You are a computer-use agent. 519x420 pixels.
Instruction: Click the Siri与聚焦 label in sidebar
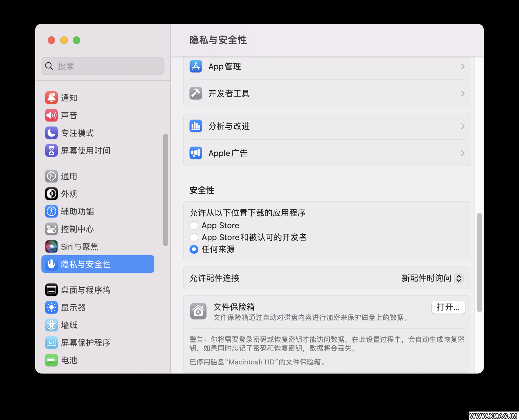(80, 247)
